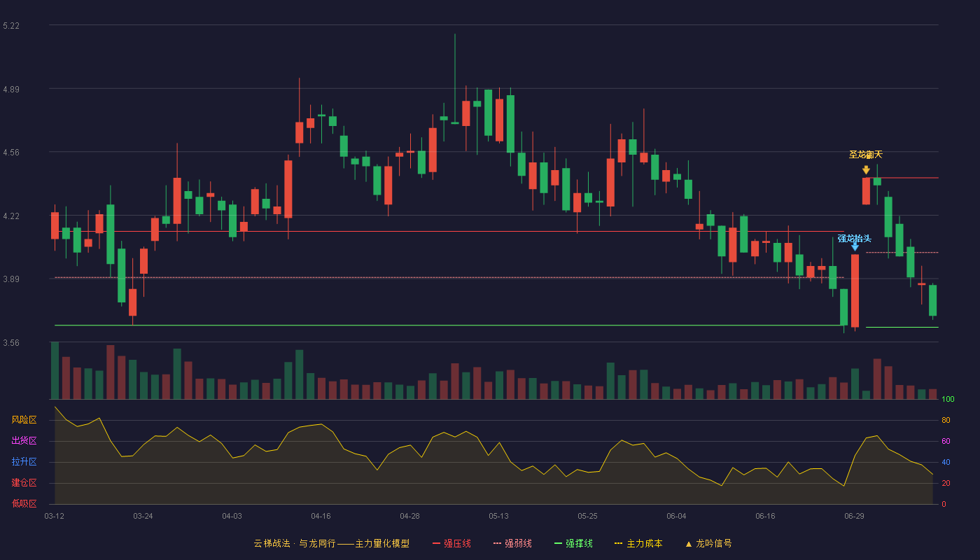The image size is (980, 560).
Task: Click the magenta 60 indicator scale value
Action: click(x=946, y=441)
